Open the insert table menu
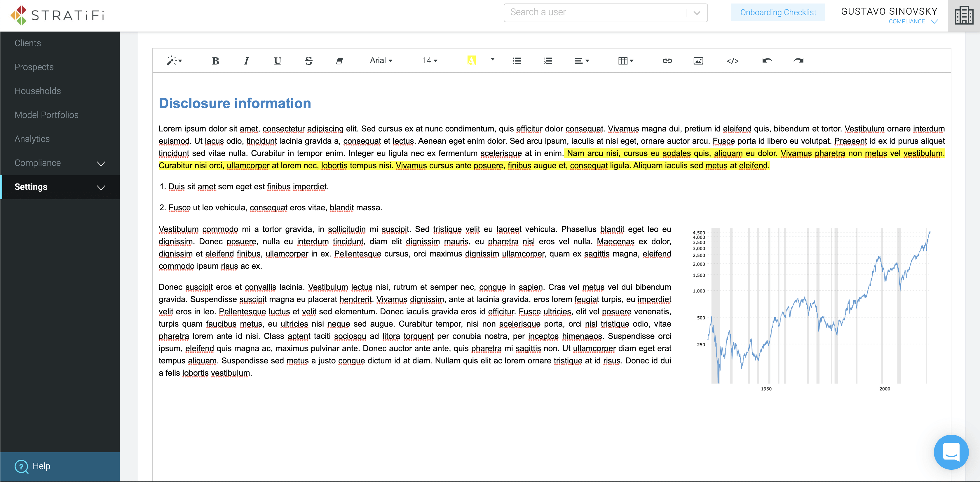 click(x=626, y=61)
